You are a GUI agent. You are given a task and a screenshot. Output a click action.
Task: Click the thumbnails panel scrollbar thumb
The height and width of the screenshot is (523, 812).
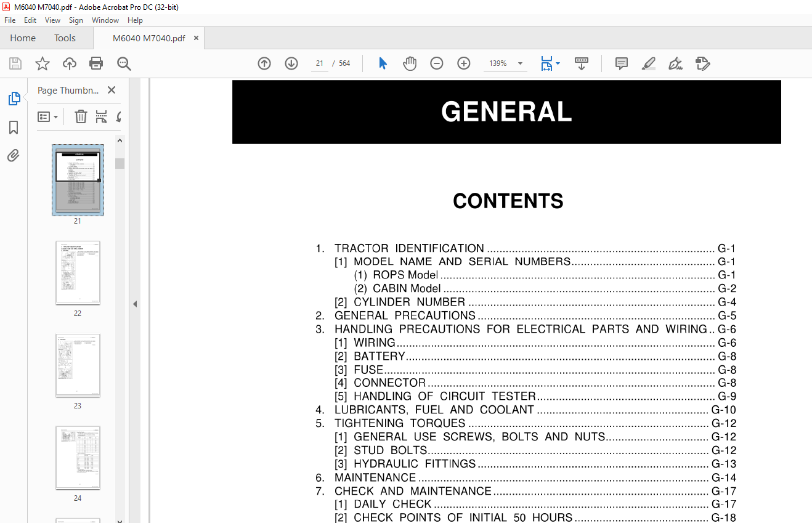coord(120,163)
